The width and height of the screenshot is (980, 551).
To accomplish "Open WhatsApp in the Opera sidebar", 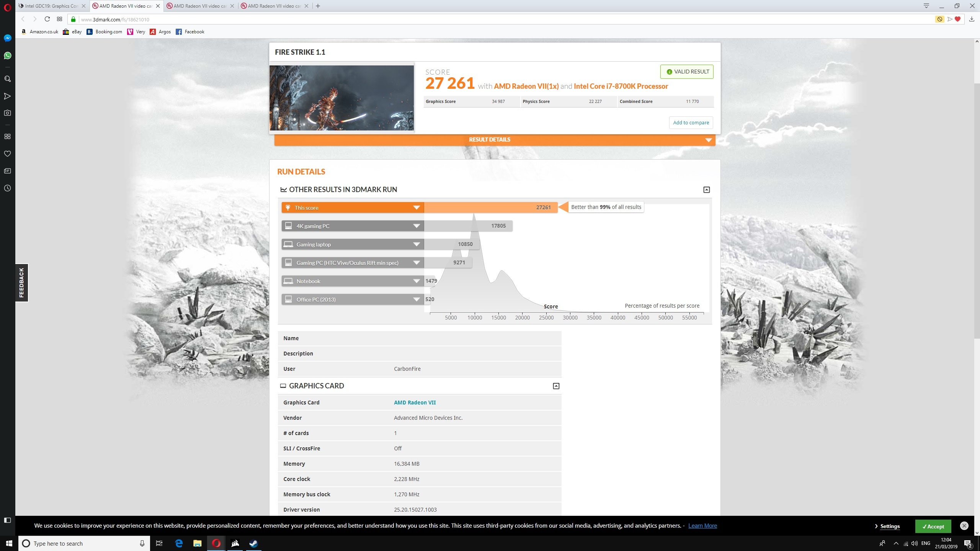I will coord(7,55).
